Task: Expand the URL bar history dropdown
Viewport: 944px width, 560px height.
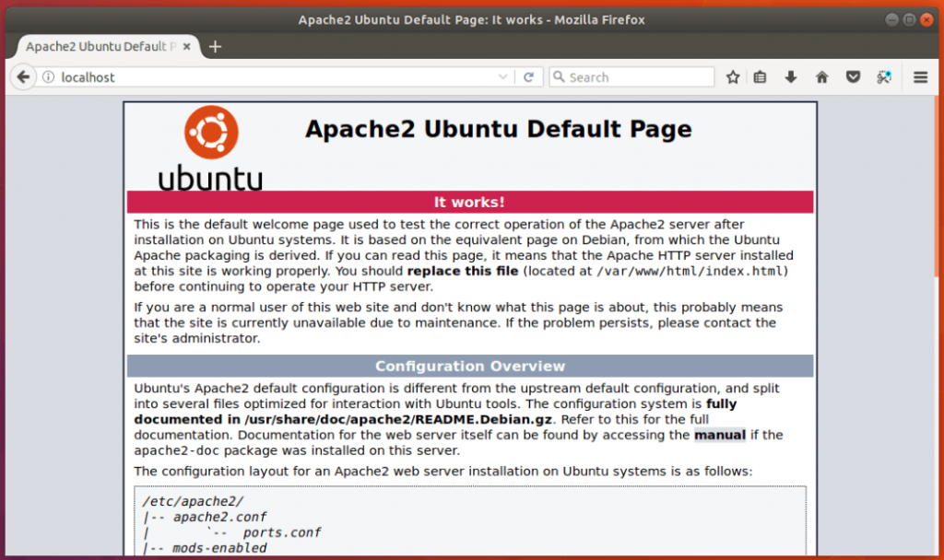Action: point(503,77)
